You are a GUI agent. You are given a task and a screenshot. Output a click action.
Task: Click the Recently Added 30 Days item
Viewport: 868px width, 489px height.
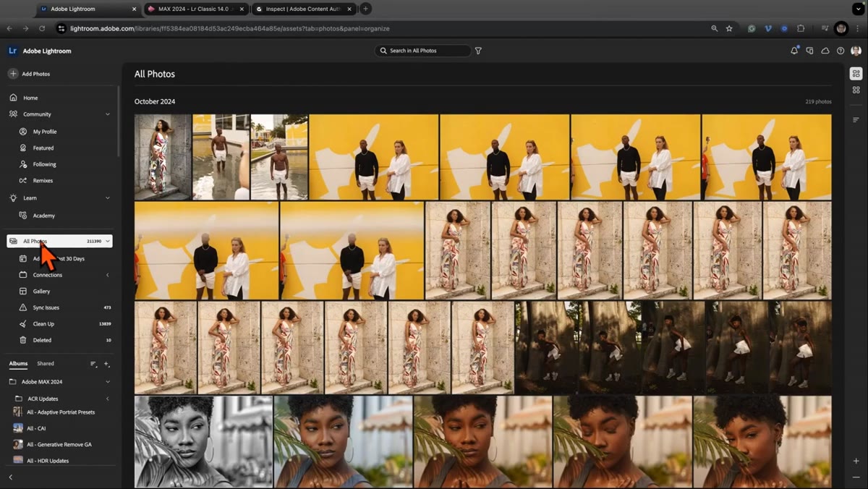point(58,258)
